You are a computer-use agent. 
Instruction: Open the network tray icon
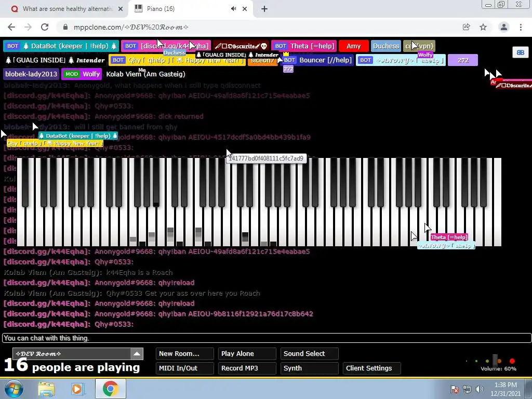click(x=467, y=389)
